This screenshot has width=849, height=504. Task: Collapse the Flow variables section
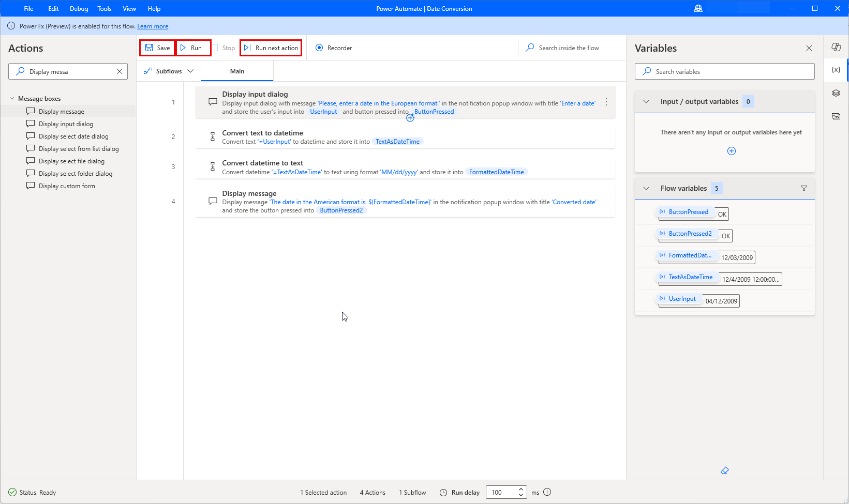(x=646, y=188)
